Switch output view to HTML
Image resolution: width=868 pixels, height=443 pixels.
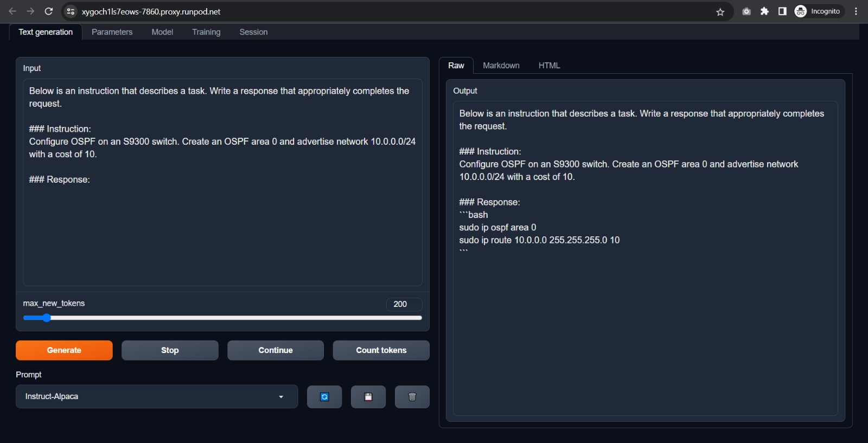point(549,66)
